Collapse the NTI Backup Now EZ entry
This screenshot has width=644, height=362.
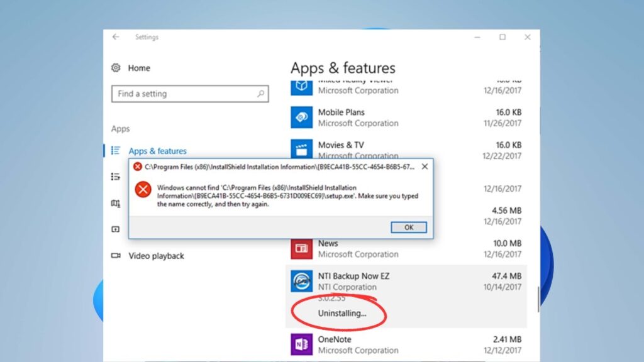tap(377, 281)
